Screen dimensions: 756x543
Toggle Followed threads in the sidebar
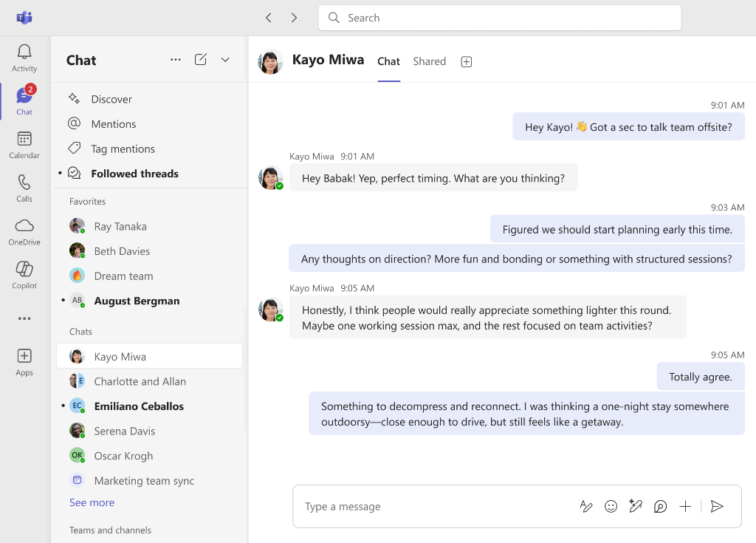134,173
